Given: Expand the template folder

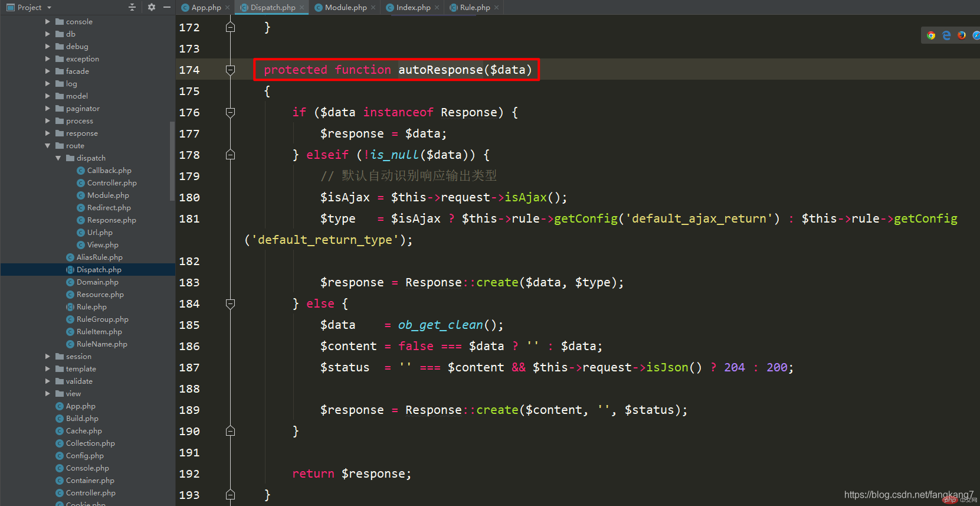Looking at the screenshot, I should point(48,368).
